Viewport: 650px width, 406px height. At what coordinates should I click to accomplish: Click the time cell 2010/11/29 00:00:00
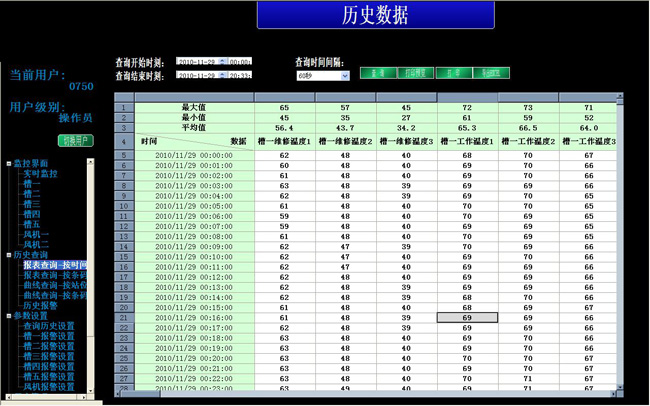point(194,156)
